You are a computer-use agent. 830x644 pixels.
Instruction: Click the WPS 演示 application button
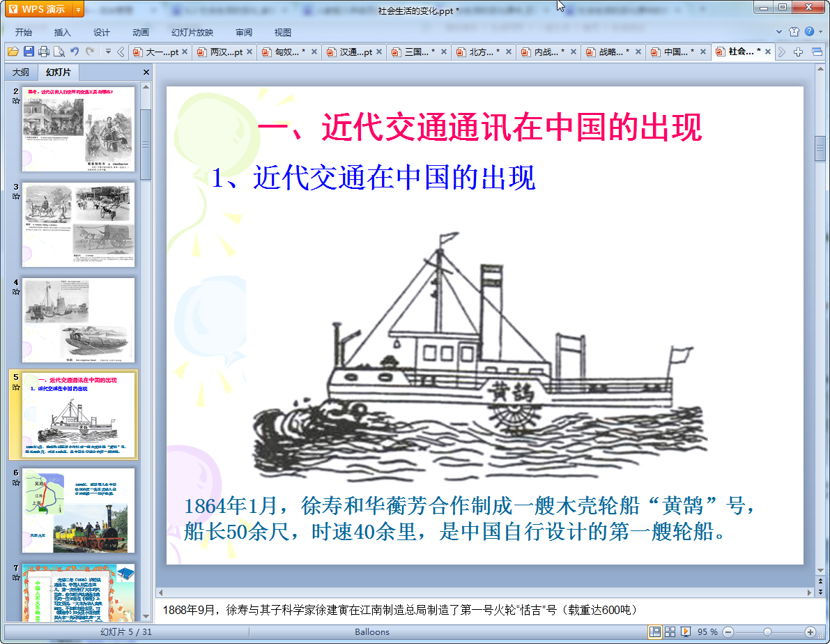coord(38,10)
